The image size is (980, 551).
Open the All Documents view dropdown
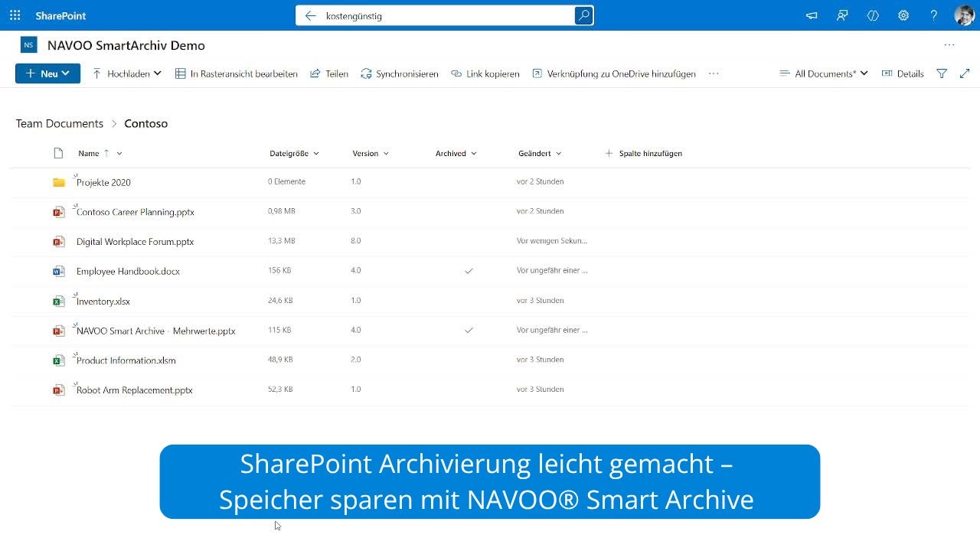824,73
